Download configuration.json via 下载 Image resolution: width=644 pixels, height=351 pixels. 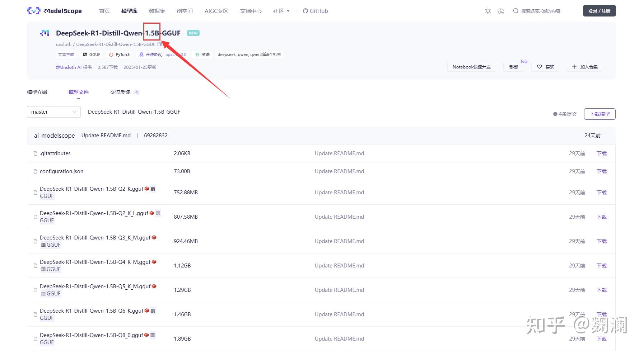(602, 171)
